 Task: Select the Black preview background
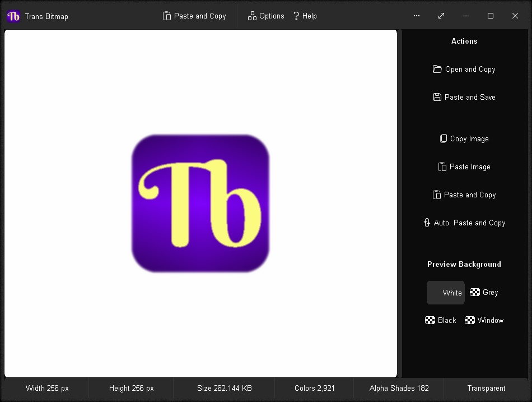[440, 321]
